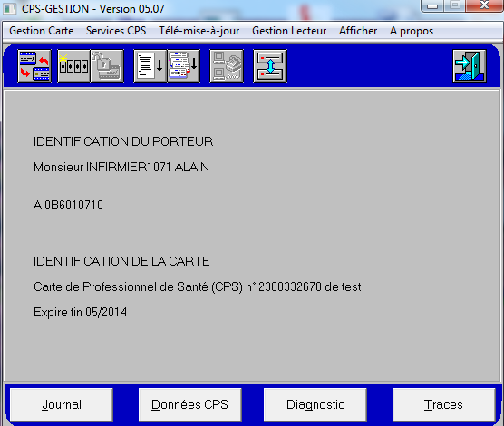The height and width of the screenshot is (426, 504).
Task: Close the CPS-GESTION window
Action: coord(484,5)
